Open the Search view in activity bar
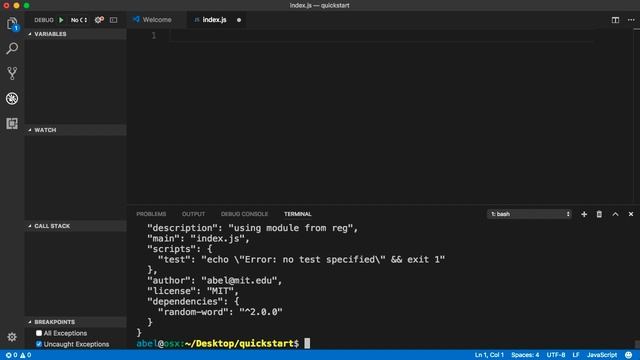This screenshot has width=640, height=360. 12,49
